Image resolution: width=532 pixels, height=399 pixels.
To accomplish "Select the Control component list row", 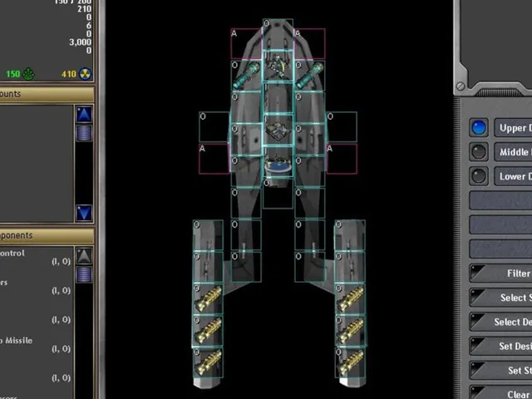I will coord(37,257).
